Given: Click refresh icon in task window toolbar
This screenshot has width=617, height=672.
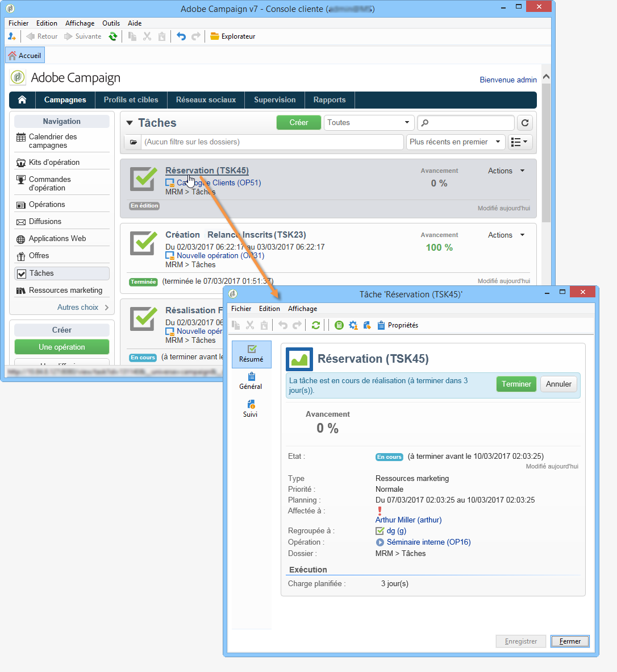Looking at the screenshot, I should point(316,325).
